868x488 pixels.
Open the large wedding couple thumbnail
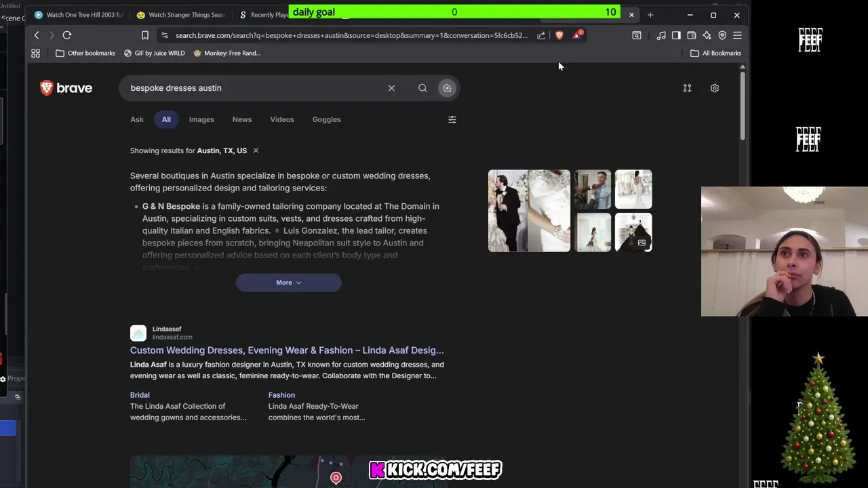(x=530, y=211)
